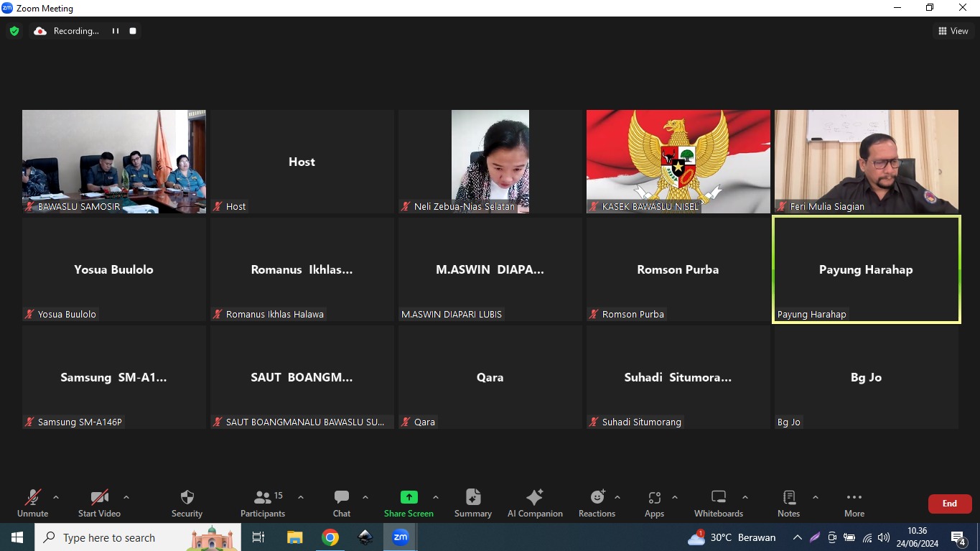Expand video options arrow beside Start Video
The image size is (980, 551).
[126, 497]
